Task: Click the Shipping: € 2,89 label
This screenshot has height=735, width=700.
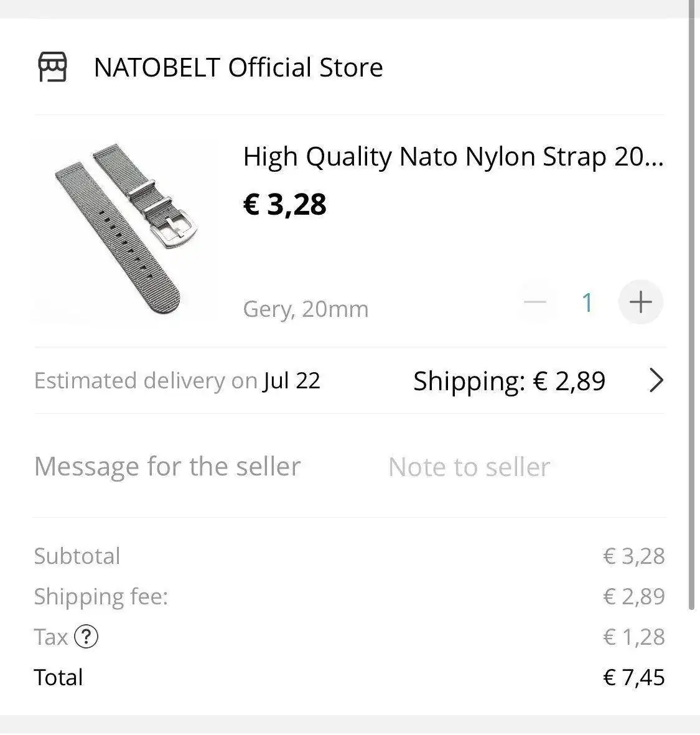Action: pyautogui.click(x=509, y=381)
